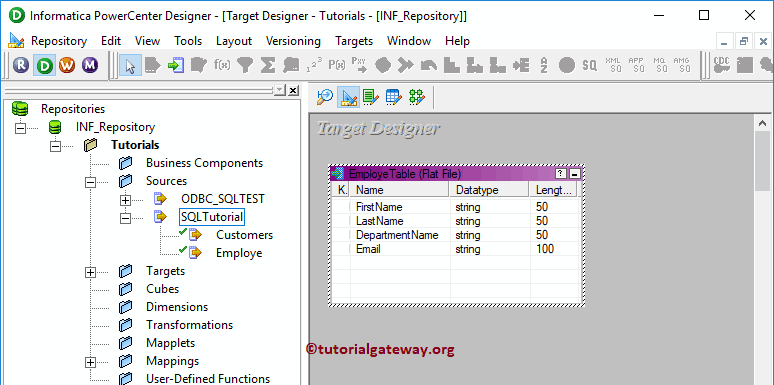
Task: Open Workflow Monitor via the purple M icon
Action: tap(90, 65)
